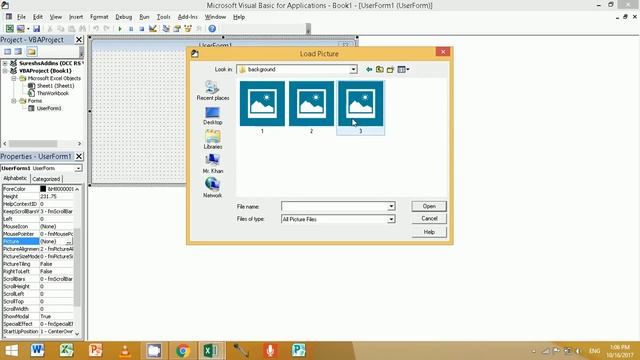Click the Save toolbar icon
The width and height of the screenshot is (640, 360).
tap(36, 29)
